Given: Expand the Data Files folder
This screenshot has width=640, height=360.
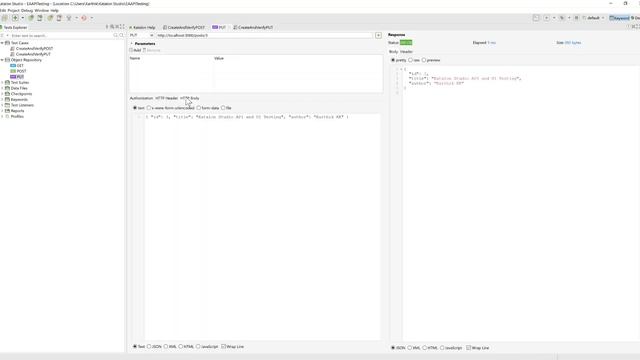Looking at the screenshot, I should point(2,88).
